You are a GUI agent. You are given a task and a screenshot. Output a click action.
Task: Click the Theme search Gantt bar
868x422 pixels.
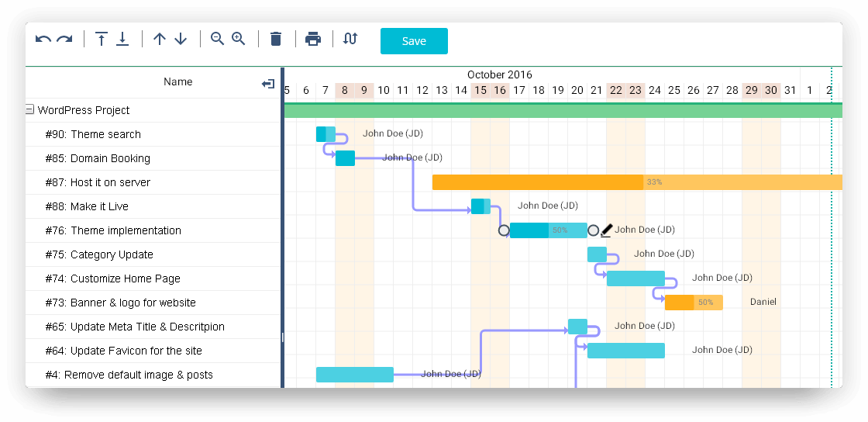point(325,134)
